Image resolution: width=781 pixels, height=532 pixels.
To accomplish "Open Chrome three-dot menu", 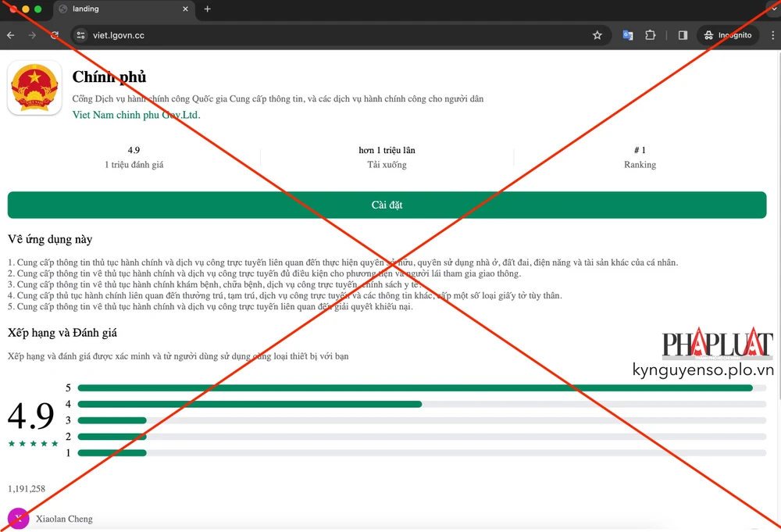I will click(x=772, y=35).
